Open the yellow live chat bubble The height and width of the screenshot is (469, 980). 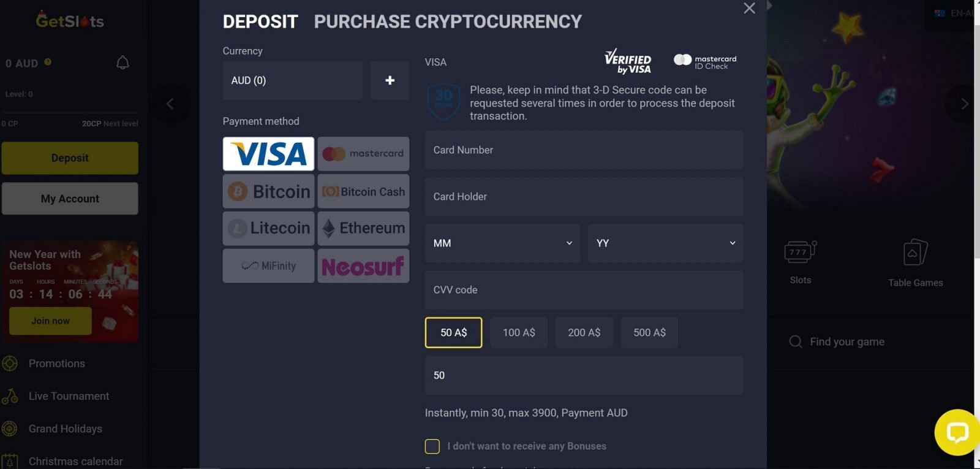coord(957,432)
